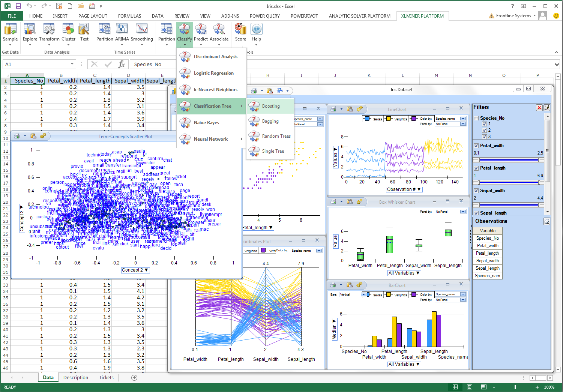Toggle the Sepal_width filter checkbox
This screenshot has width=563, height=392.
tap(476, 191)
